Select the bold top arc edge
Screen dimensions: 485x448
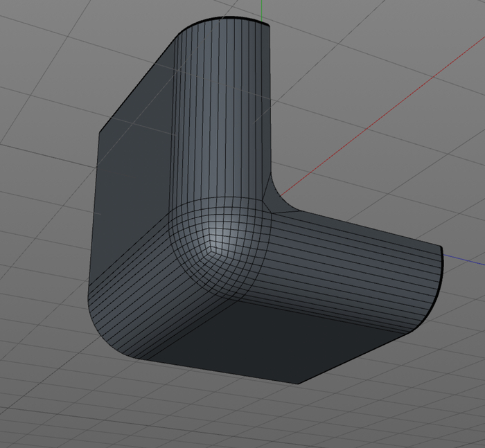222,21
